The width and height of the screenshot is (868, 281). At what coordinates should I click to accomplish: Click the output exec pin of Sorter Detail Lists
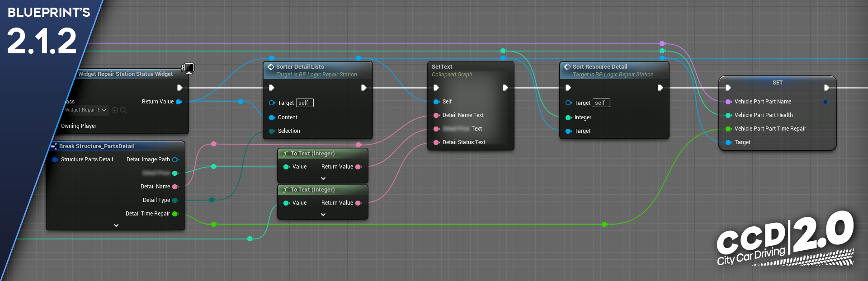pos(363,88)
